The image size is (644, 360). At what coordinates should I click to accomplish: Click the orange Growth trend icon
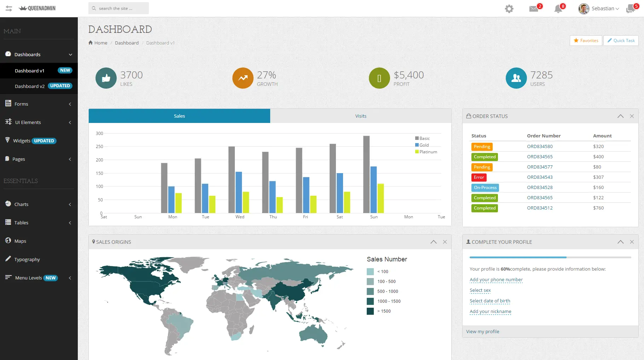(243, 78)
